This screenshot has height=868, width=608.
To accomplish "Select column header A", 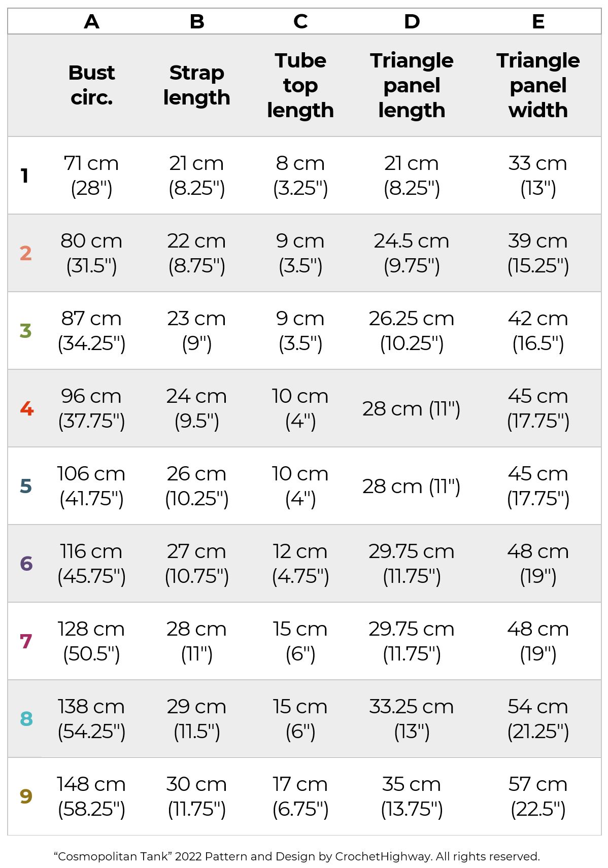I will [x=91, y=21].
